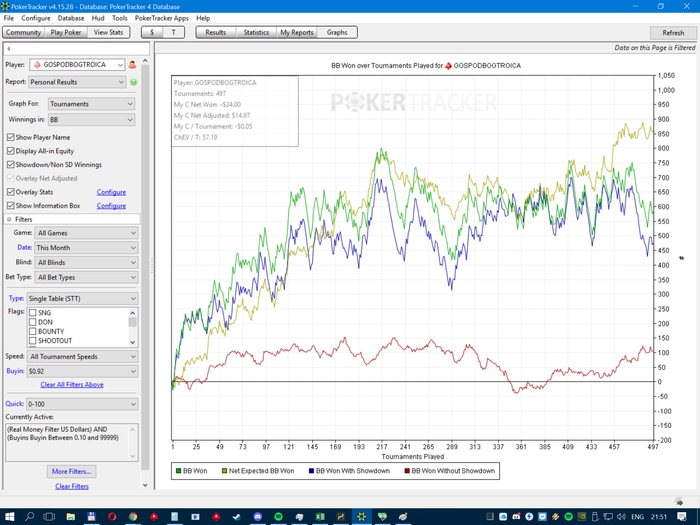Open Discord from the taskbar app icons
700x525 pixels.
click(258, 517)
